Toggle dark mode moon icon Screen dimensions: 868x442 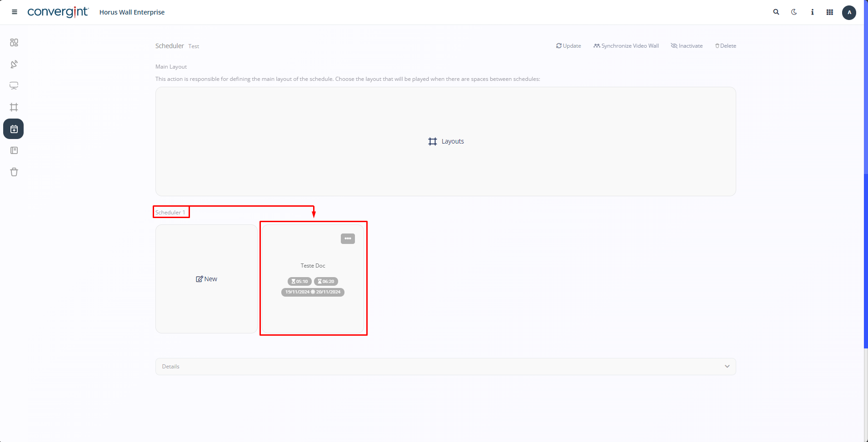click(x=794, y=12)
